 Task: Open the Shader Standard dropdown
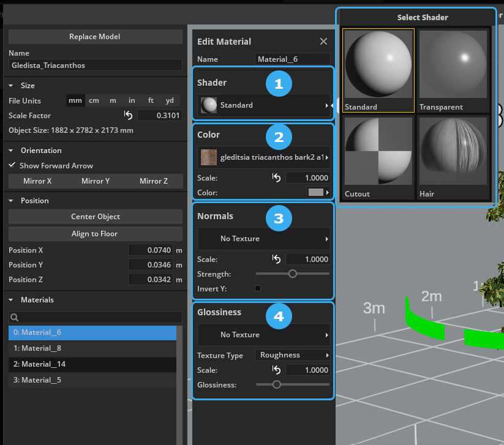click(x=264, y=105)
